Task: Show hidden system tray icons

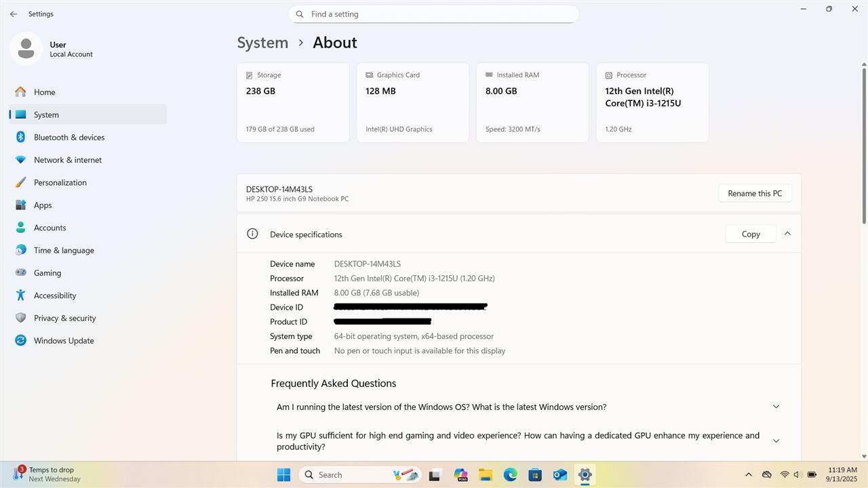Action: click(x=749, y=474)
